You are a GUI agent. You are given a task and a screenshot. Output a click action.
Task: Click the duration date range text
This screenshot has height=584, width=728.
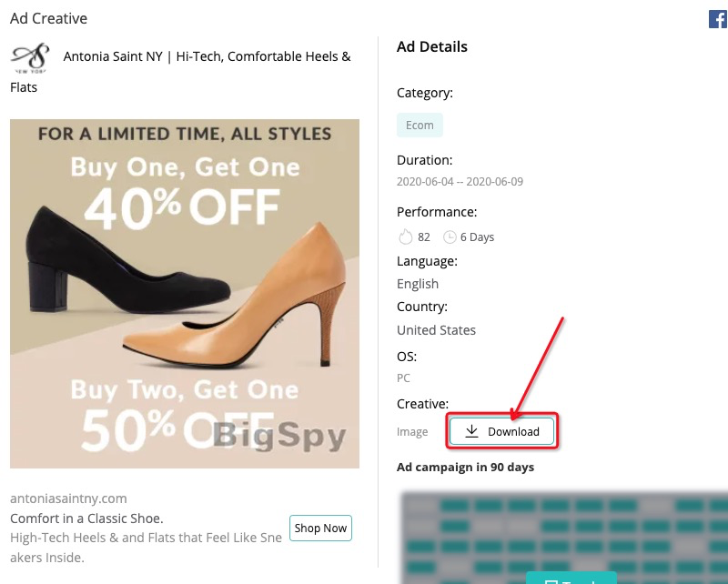(460, 182)
